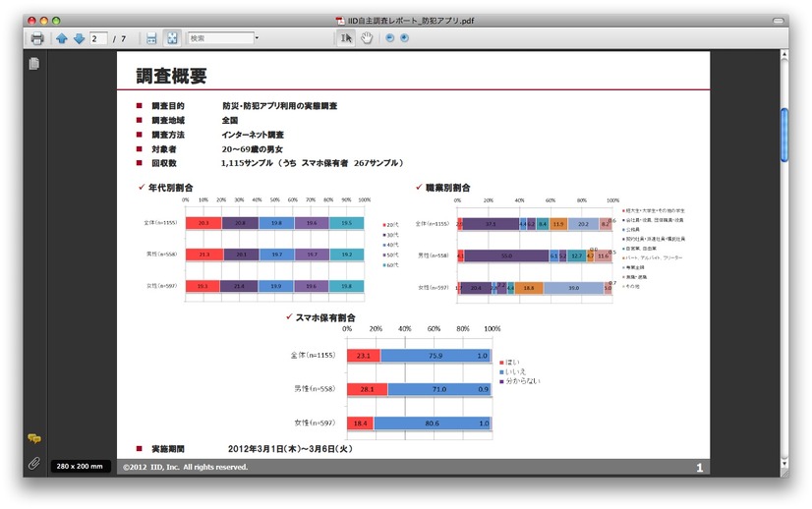Click the red close window button
Screen dimensions: 812x509
[32, 21]
